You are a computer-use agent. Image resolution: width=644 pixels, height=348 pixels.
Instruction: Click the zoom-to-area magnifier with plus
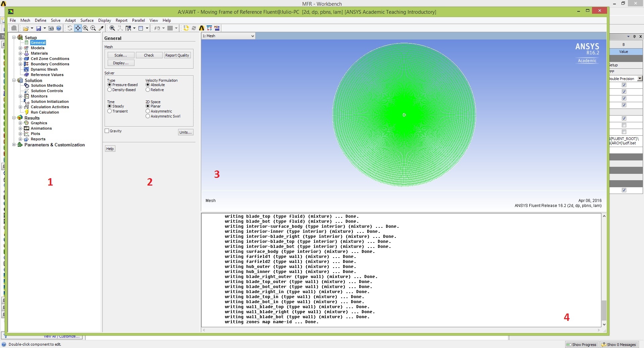[x=93, y=28]
